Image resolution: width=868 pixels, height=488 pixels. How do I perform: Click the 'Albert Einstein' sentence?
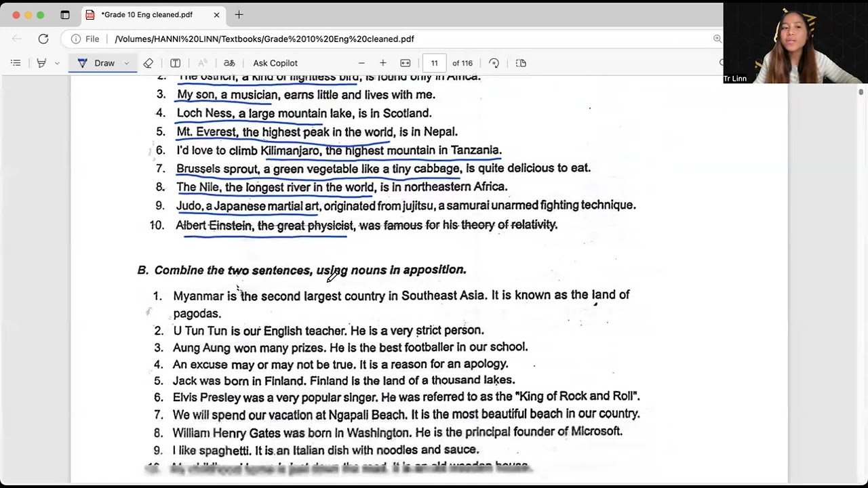(367, 225)
